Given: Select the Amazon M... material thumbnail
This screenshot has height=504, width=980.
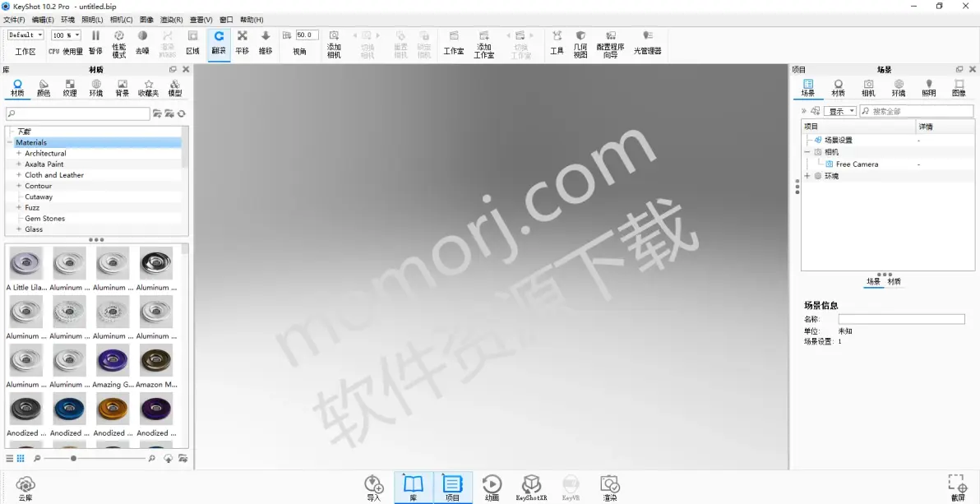Looking at the screenshot, I should click(156, 360).
